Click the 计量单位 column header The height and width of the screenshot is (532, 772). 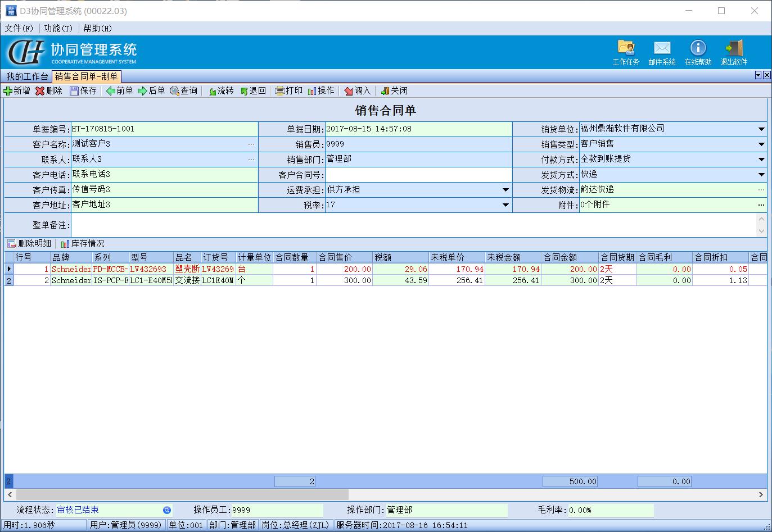click(x=254, y=257)
